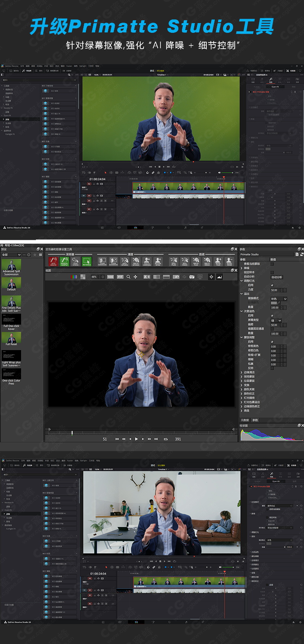Click the pan arrows icon in viewer toolbar
The image size is (304, 644).
click(135, 277)
